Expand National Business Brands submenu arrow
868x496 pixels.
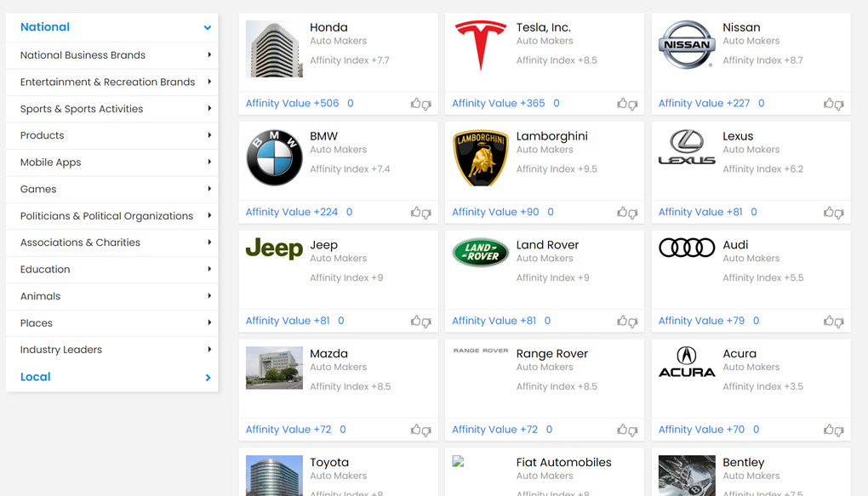[209, 55]
